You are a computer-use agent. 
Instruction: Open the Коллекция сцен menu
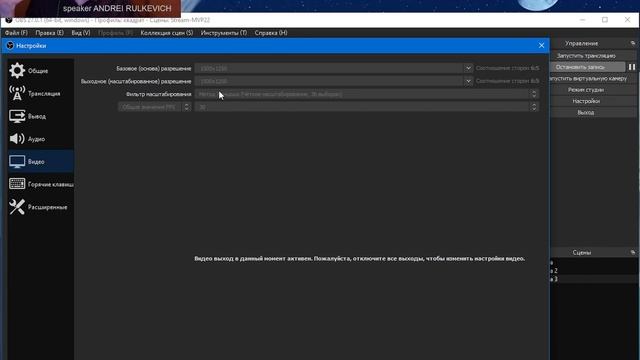click(x=167, y=33)
